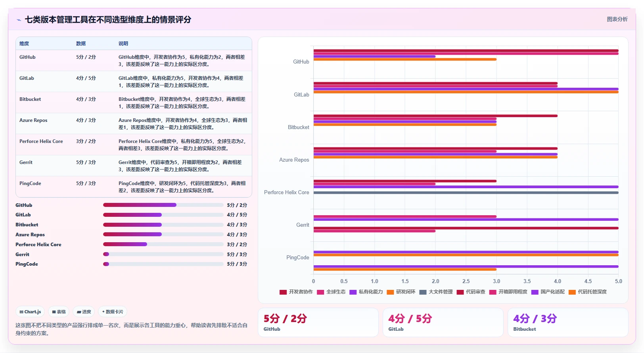Click the 5分 / 2分 GitHub data card
This screenshot has height=353, width=644.
point(318,322)
